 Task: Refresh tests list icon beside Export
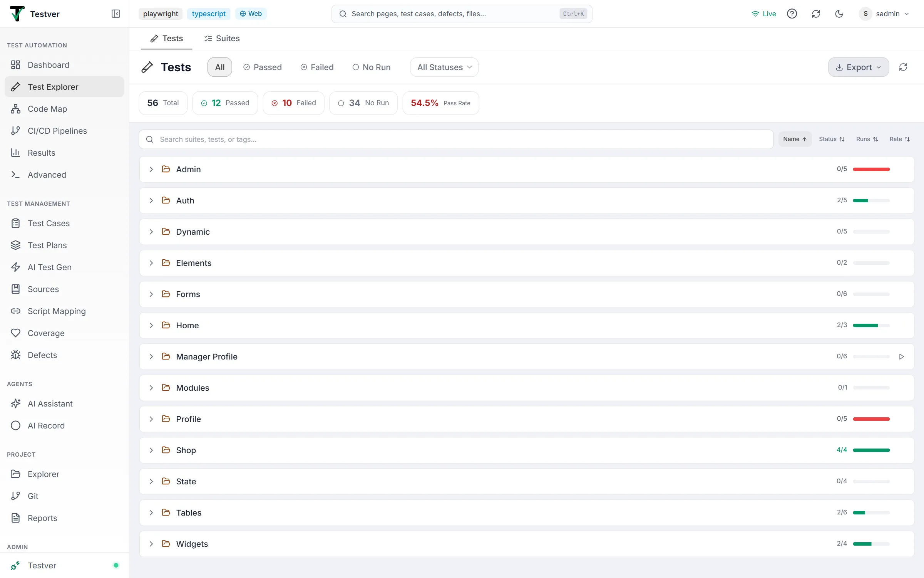903,67
